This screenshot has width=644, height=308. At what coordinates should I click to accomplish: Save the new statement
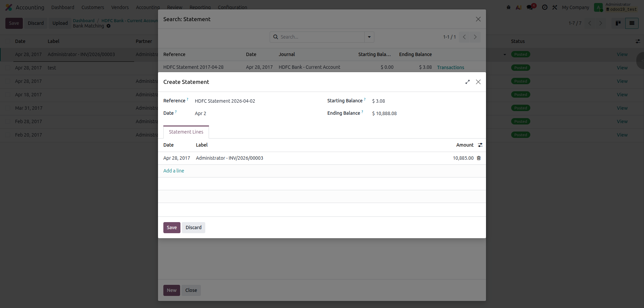[172, 227]
